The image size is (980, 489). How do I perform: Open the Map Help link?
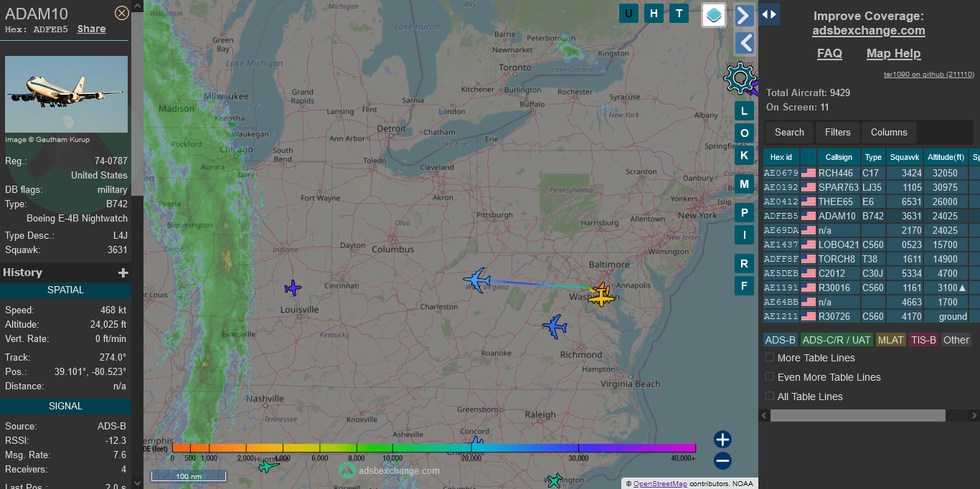pyautogui.click(x=893, y=54)
